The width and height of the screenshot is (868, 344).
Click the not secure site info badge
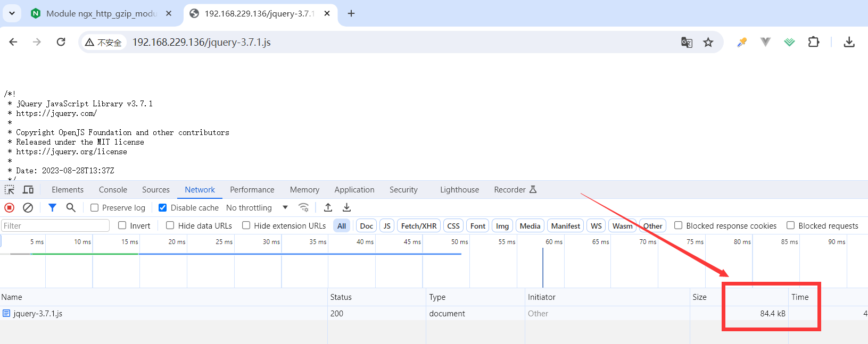click(104, 43)
